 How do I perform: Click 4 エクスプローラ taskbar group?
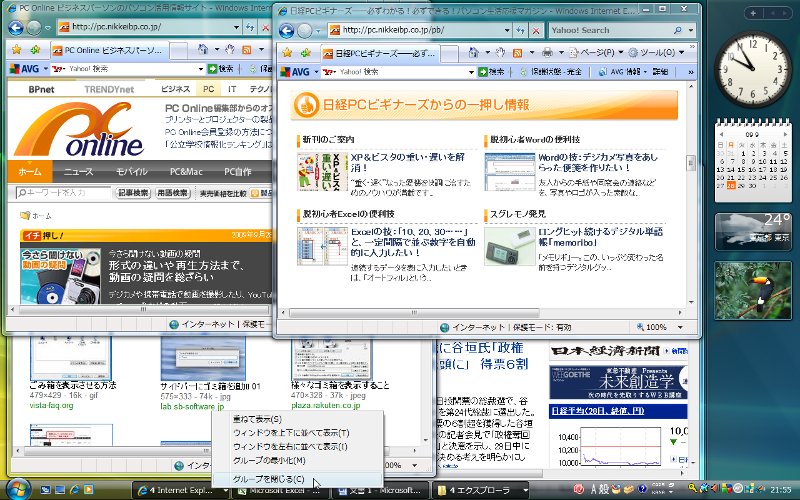tap(481, 490)
